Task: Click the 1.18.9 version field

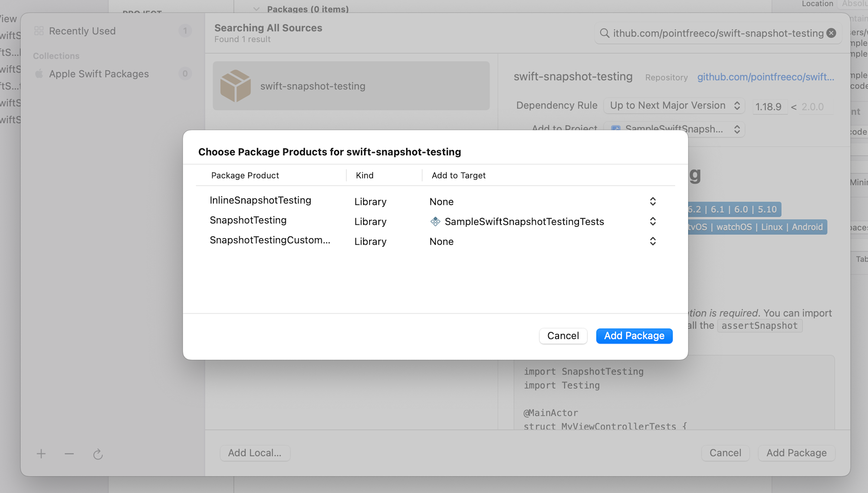Action: tap(769, 107)
